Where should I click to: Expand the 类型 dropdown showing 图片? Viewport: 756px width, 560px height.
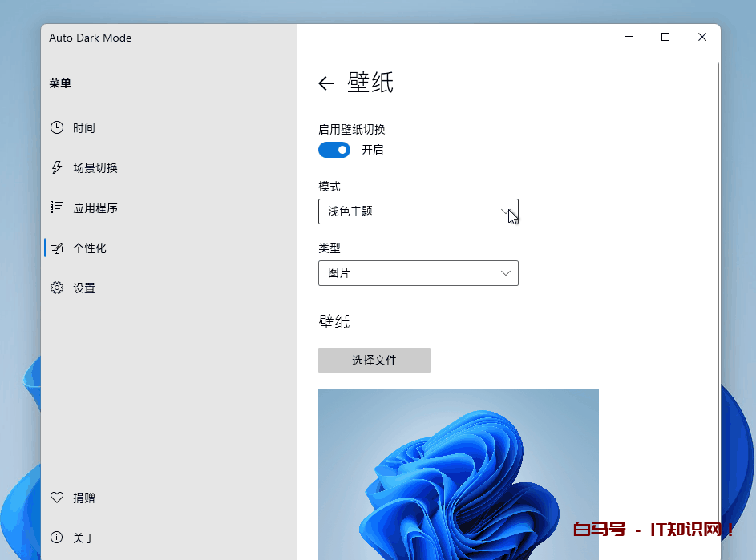tap(418, 273)
